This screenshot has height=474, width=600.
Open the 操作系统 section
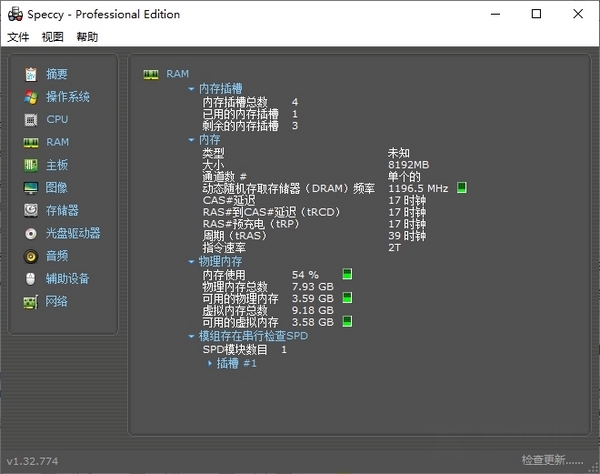click(x=68, y=97)
